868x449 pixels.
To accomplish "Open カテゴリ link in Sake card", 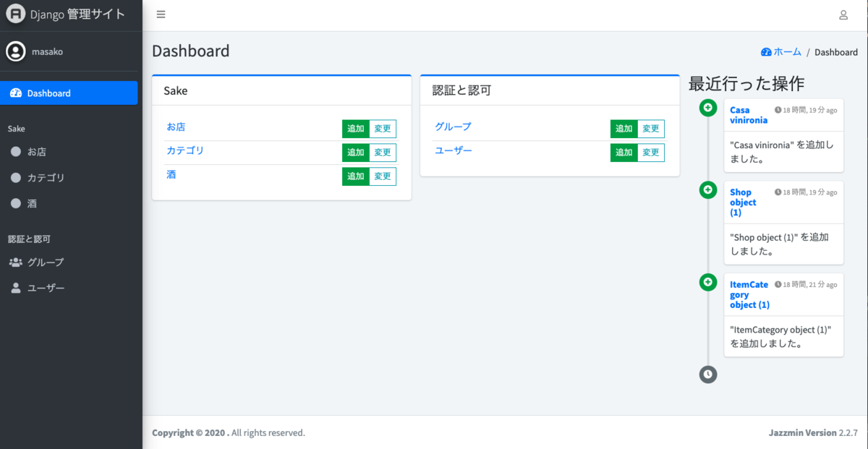I will pos(185,150).
